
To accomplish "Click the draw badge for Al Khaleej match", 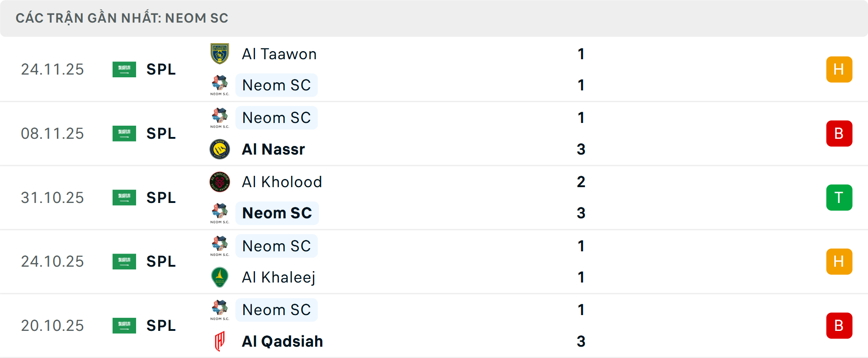I will click(839, 261).
